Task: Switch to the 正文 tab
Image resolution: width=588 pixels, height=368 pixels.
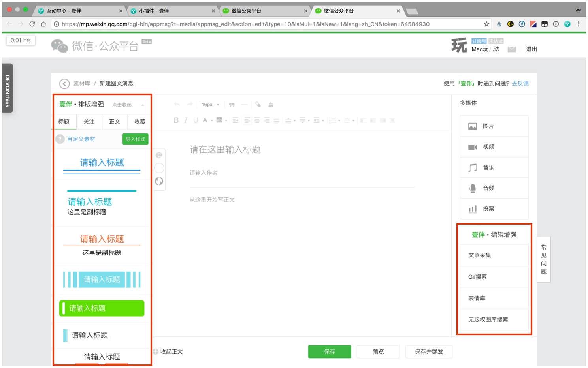Action: pos(115,122)
